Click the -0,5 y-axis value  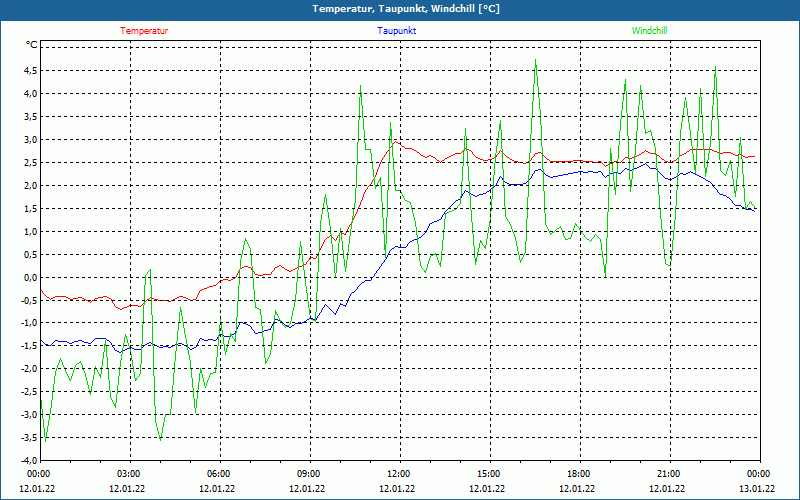click(x=29, y=299)
